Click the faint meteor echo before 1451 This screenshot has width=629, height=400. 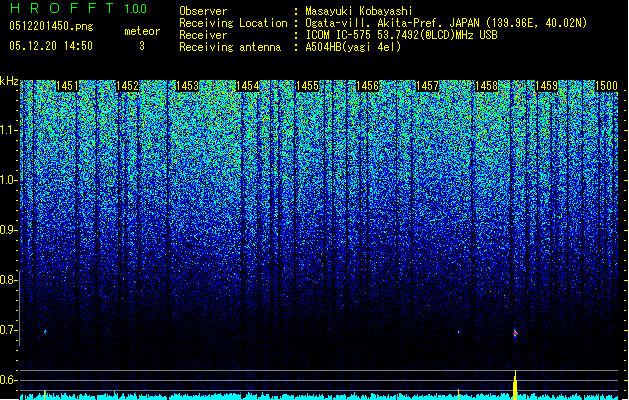[x=45, y=332]
